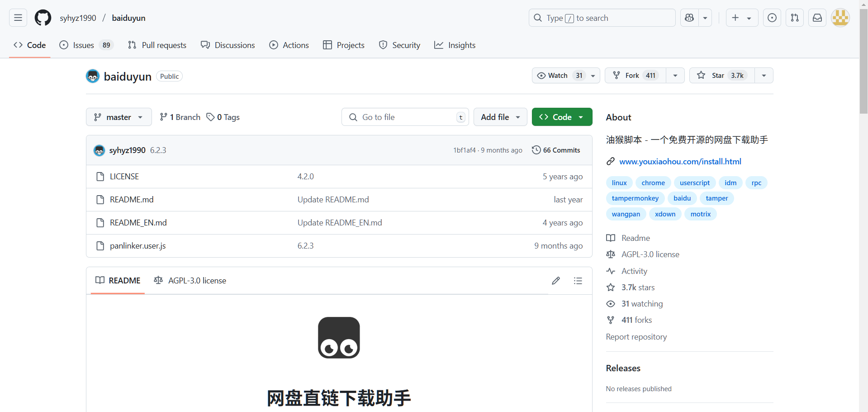This screenshot has height=412, width=868.
Task: Expand the Add file dropdown
Action: pos(500,117)
